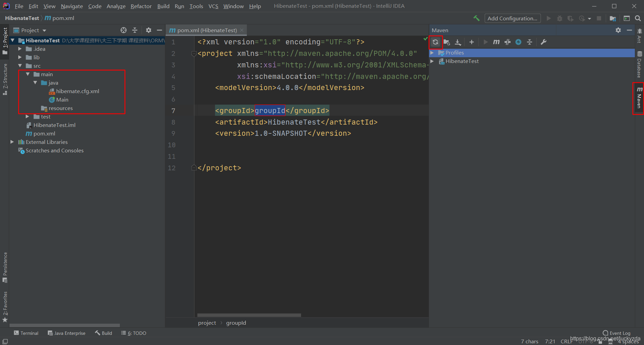This screenshot has height=345, width=644.
Task: Open Maven settings wrench icon
Action: pos(543,42)
